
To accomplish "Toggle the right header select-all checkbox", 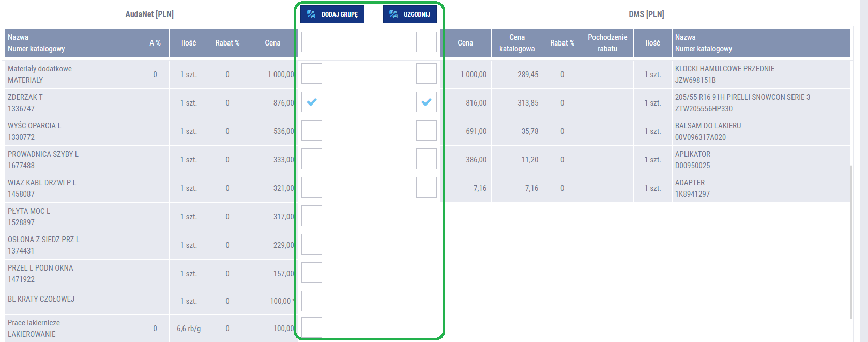I will click(x=427, y=42).
